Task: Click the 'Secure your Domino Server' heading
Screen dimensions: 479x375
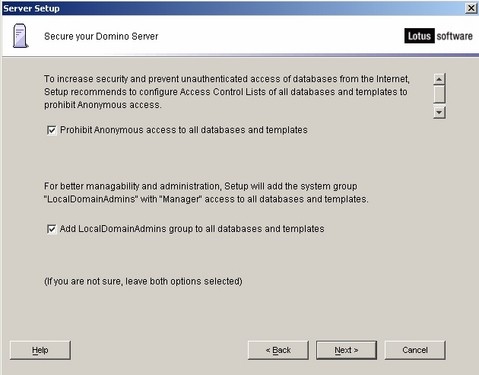Action: click(101, 36)
